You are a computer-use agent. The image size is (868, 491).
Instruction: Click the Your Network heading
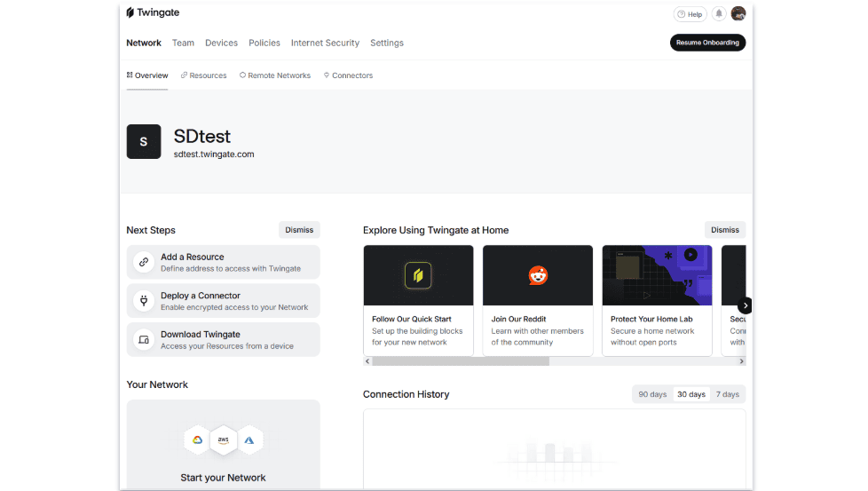tap(157, 384)
